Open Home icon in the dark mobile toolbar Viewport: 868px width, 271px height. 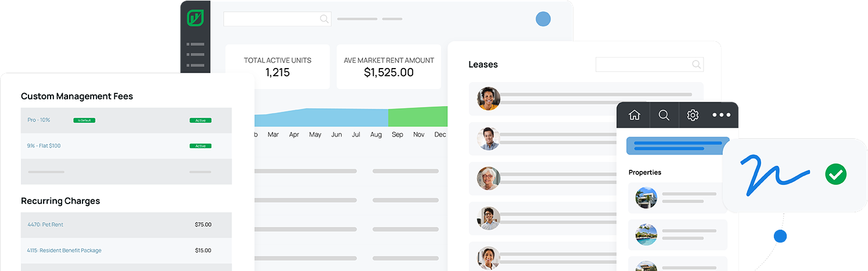634,115
